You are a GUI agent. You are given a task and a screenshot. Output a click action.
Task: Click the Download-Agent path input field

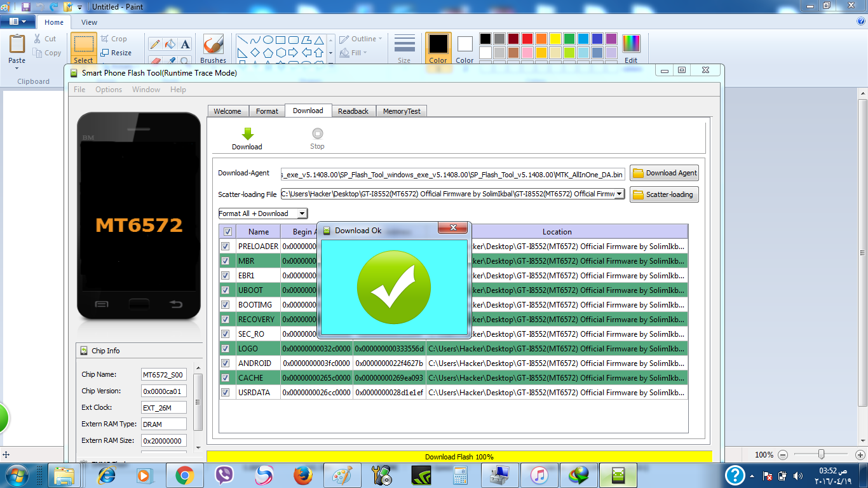click(x=453, y=173)
